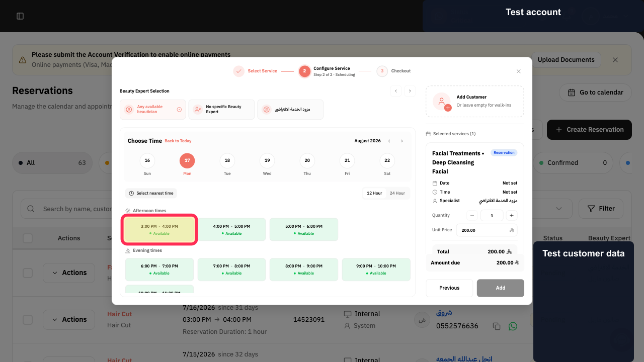Tick the checkbox beside first Actions row

click(28, 273)
